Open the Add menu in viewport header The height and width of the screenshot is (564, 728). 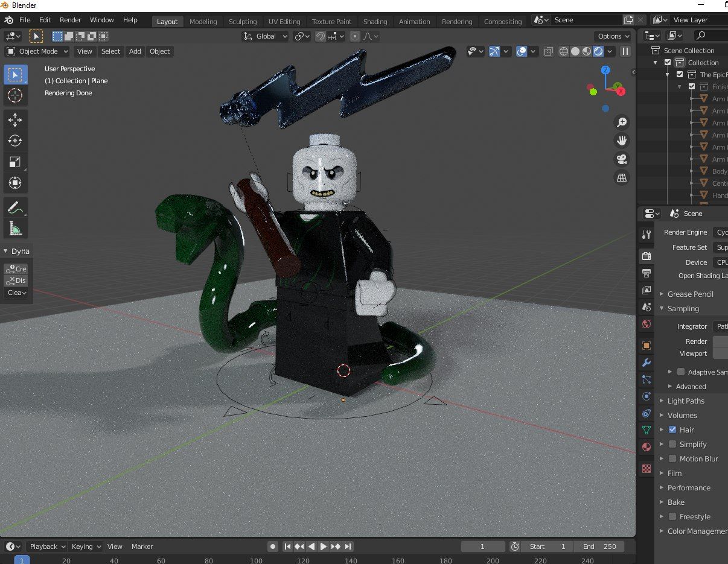pos(135,51)
